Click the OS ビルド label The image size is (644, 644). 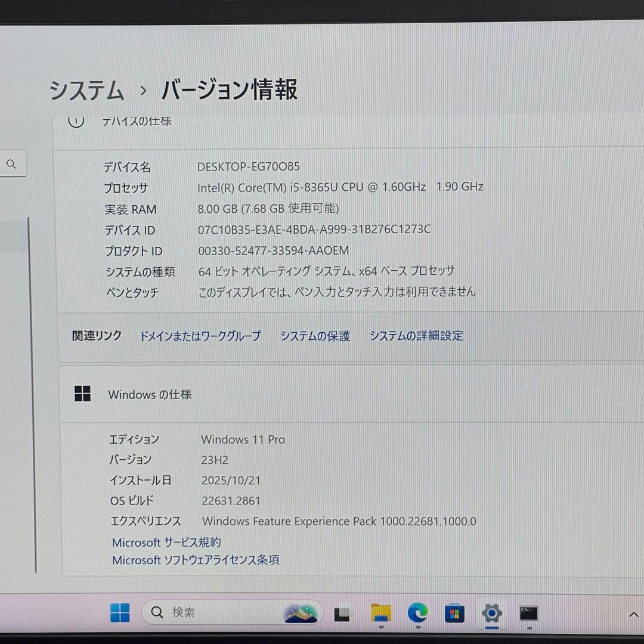(132, 501)
